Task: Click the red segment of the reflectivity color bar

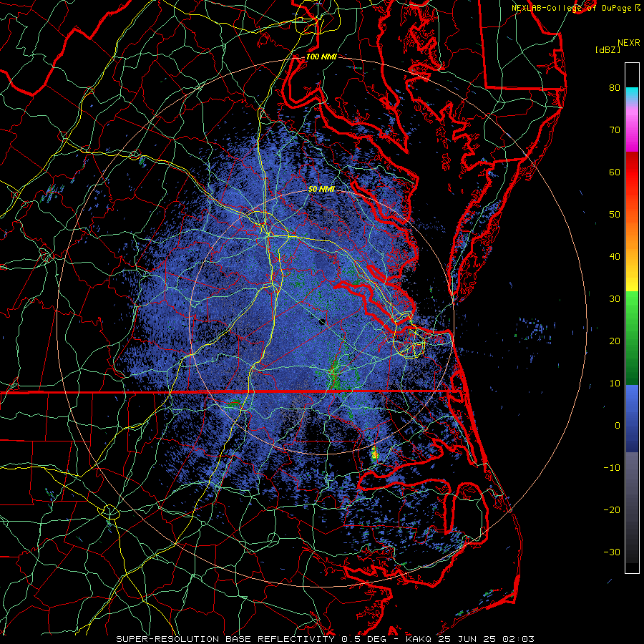Action: (632, 172)
